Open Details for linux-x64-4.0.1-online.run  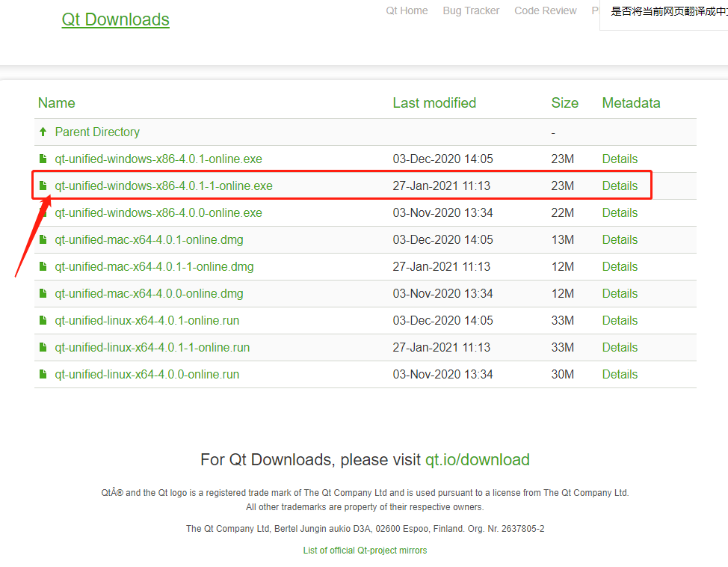[620, 321]
